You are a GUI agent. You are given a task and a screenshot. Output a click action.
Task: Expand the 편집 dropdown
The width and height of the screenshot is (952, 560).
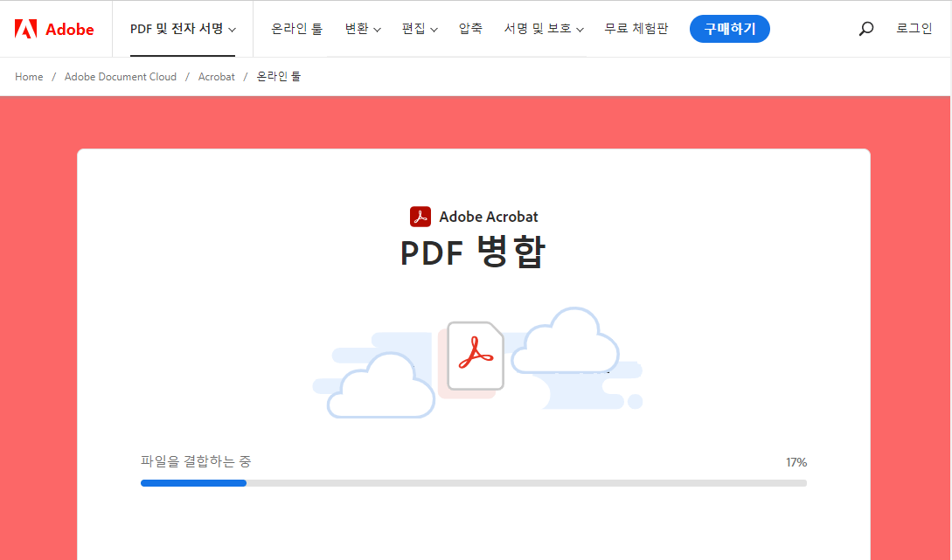point(420,28)
